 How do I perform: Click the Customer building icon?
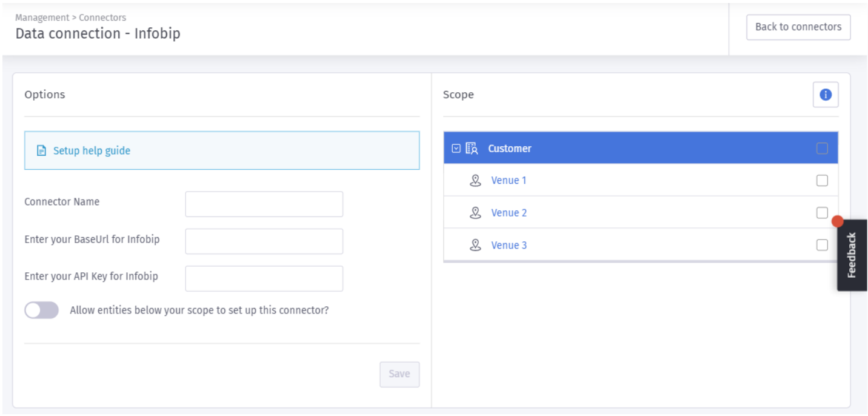pyautogui.click(x=472, y=149)
